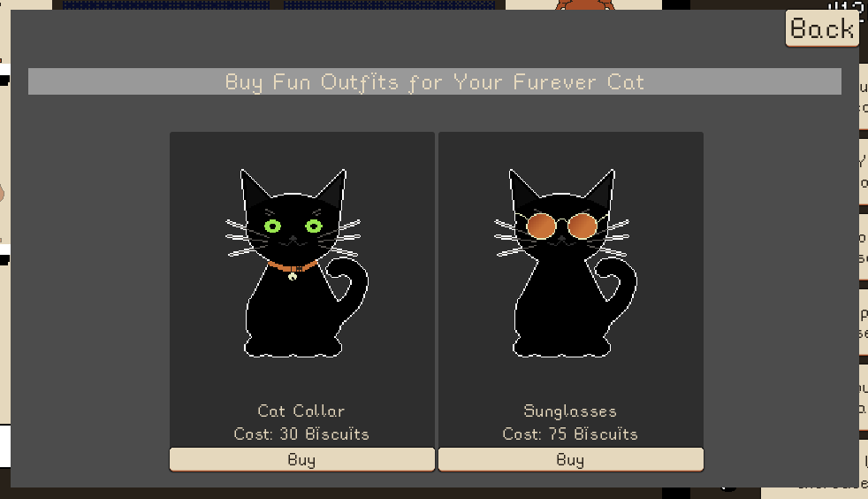This screenshot has width=868, height=499.
Task: Click the right orange sunglasses lens
Action: (x=582, y=226)
